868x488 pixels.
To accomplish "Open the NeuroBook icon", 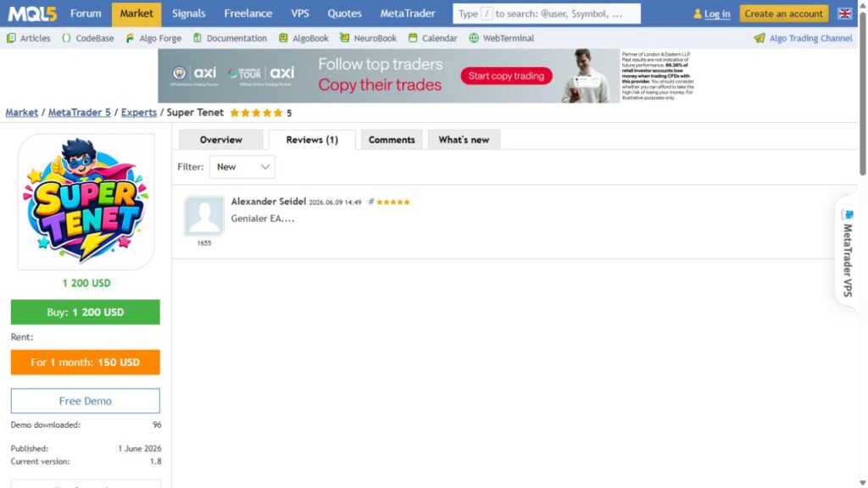I will [x=344, y=38].
